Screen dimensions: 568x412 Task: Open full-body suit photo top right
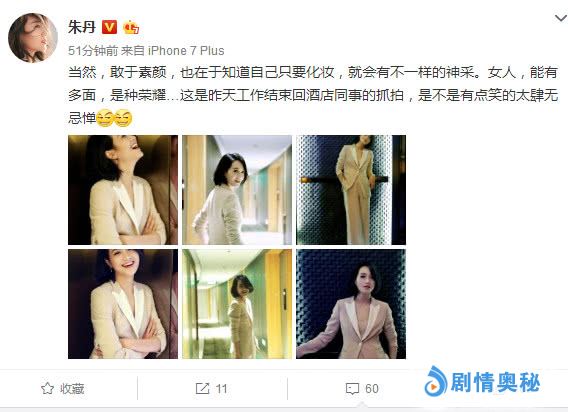tap(351, 190)
